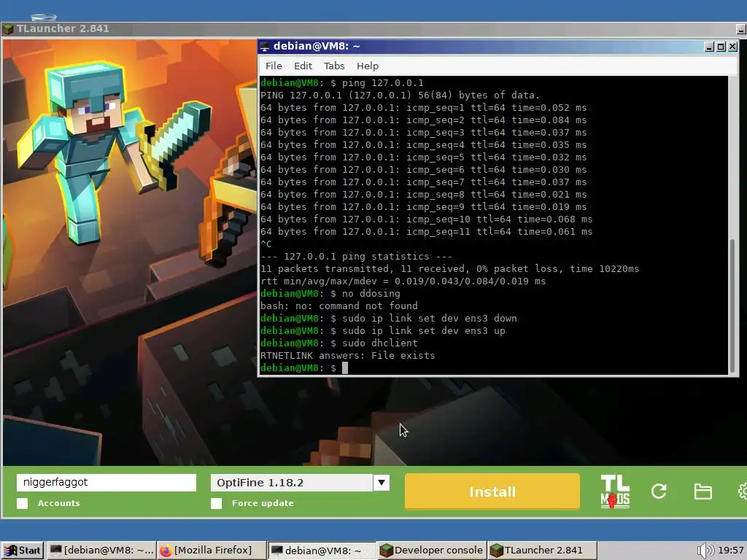Toggle the Accounts checkbox

coord(23,503)
